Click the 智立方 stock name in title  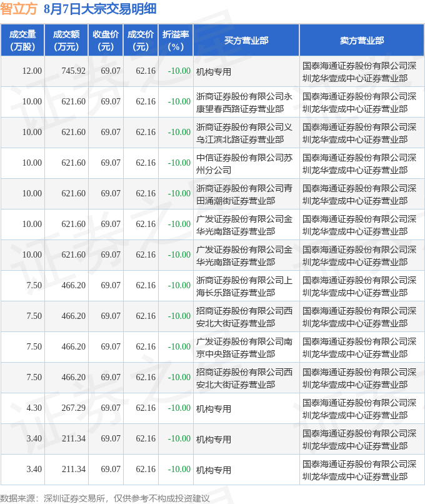(19, 9)
